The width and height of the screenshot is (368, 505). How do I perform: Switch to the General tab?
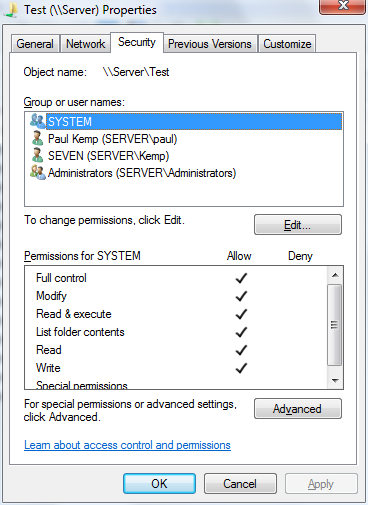coord(35,44)
